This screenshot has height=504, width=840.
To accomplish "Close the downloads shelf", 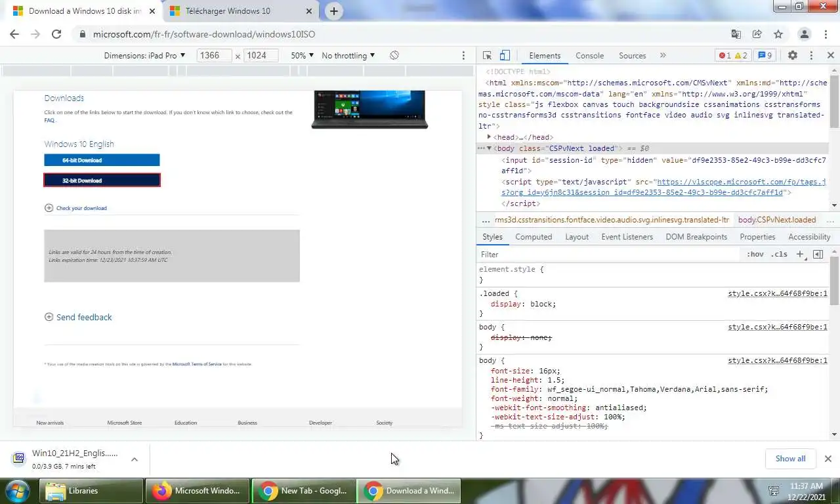I will pos(828,459).
